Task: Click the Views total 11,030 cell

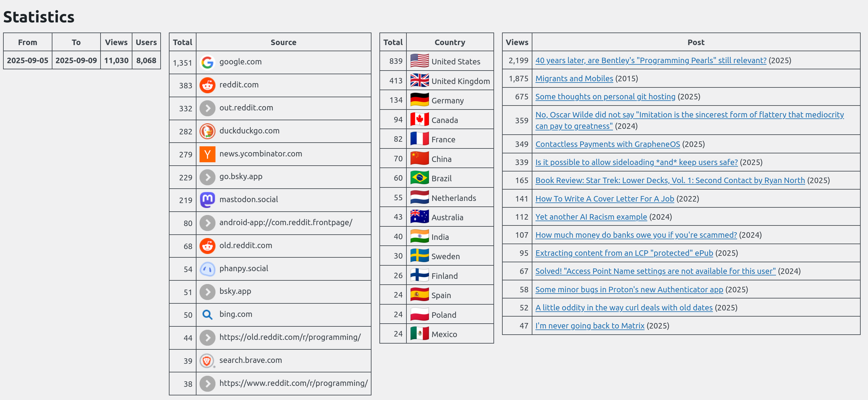Action: tap(116, 60)
